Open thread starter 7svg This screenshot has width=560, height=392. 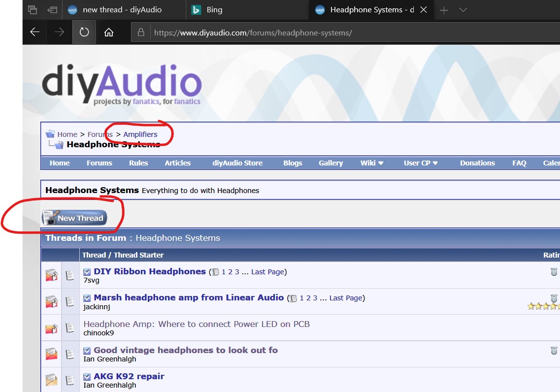pyautogui.click(x=92, y=280)
